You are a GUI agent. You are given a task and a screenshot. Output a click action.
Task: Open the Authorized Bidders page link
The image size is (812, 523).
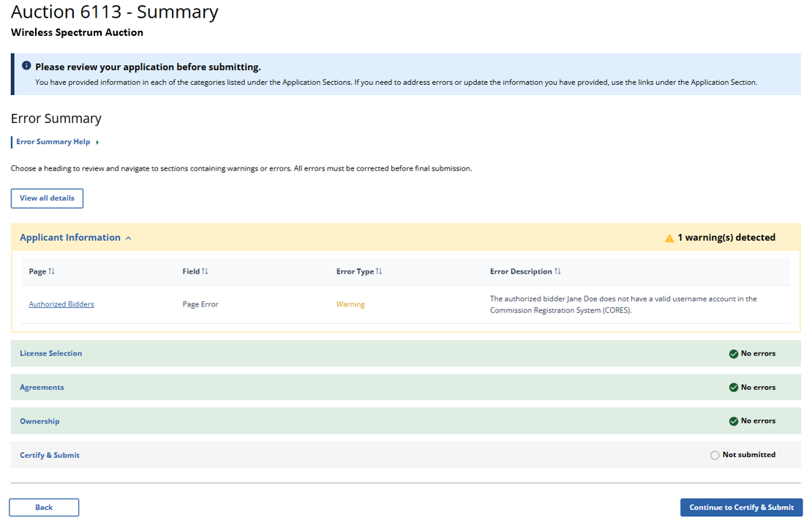[61, 304]
